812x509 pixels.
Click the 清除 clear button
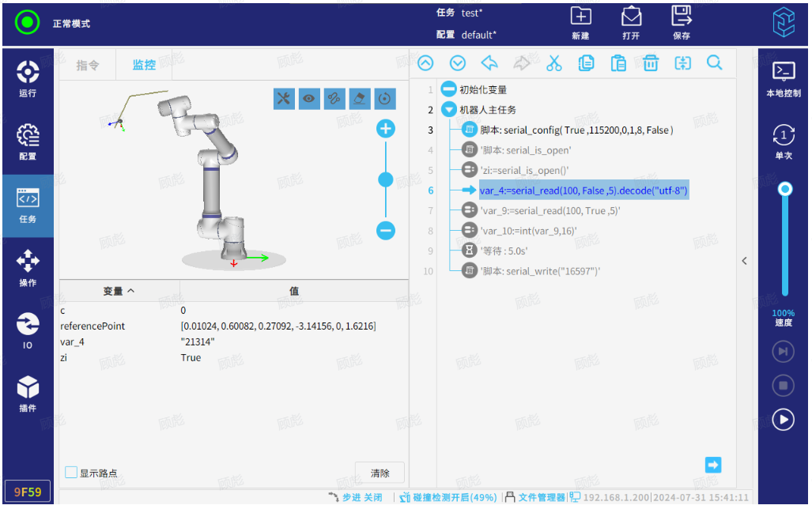tap(380, 473)
